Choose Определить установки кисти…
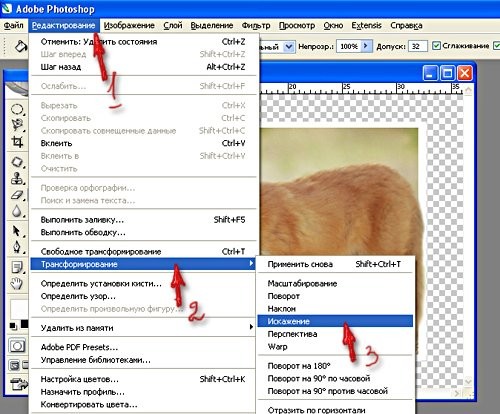This screenshot has height=414, width=500. [144, 284]
